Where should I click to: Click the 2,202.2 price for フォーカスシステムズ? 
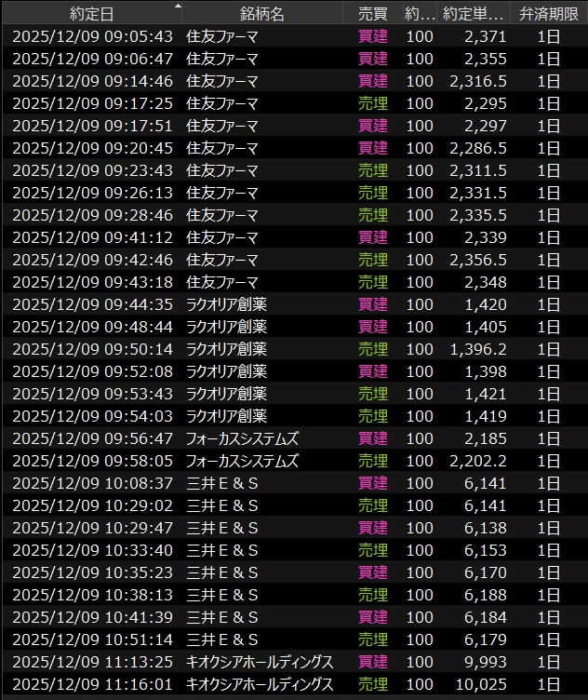tap(478, 461)
